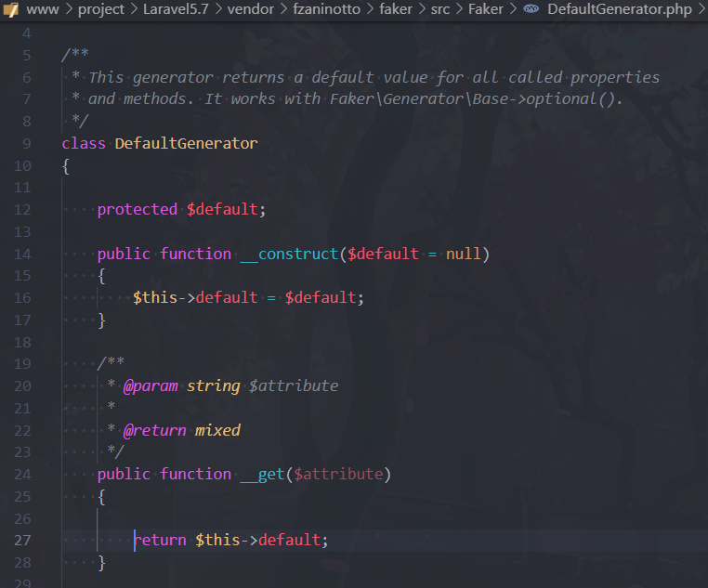Click '$this' on line 16
The height and width of the screenshot is (588, 708).
tap(155, 298)
